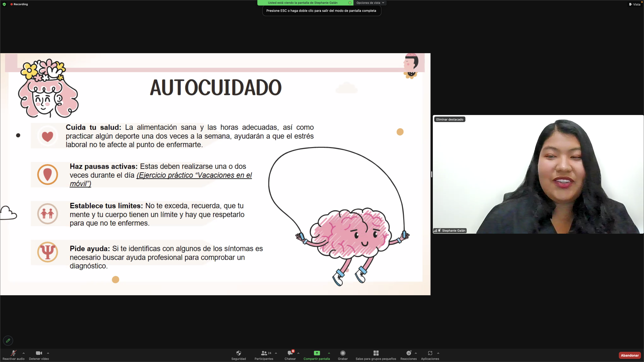Open the Vista layout menu
Image resolution: width=644 pixels, height=362 pixels.
point(635,4)
